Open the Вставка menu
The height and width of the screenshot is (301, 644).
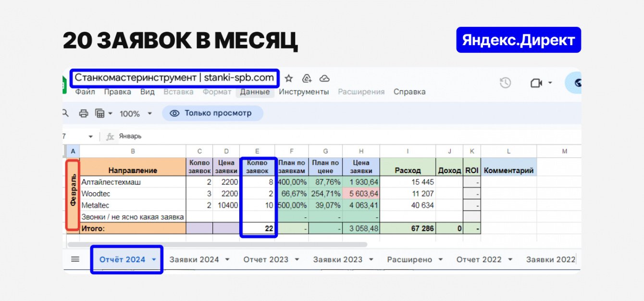pos(179,92)
